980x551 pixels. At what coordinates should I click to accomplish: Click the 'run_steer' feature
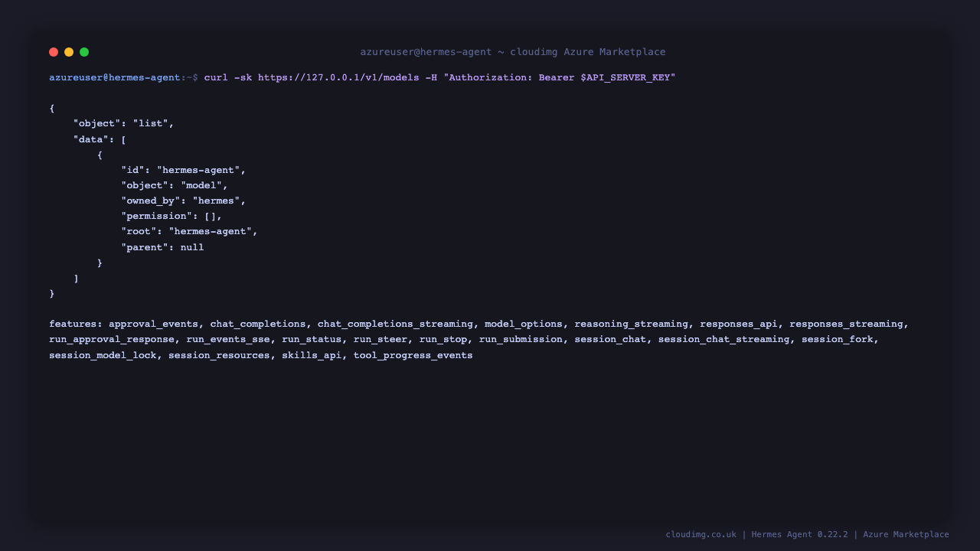click(x=381, y=339)
